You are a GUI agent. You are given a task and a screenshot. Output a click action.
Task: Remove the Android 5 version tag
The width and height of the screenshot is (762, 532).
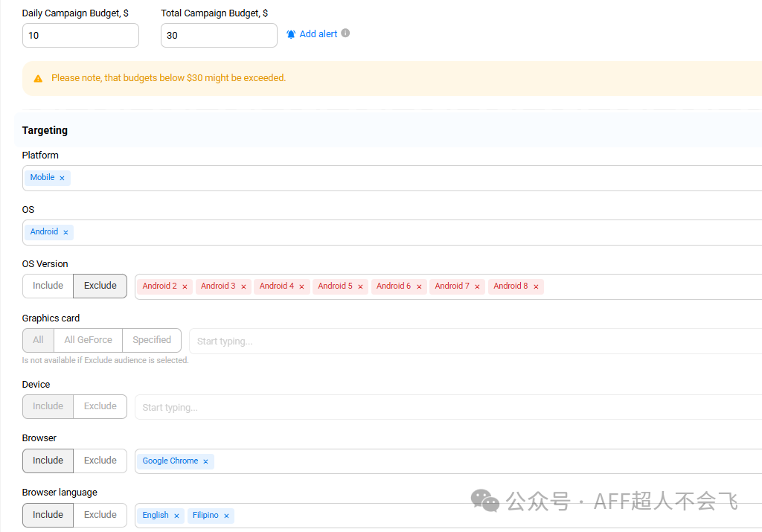point(361,287)
